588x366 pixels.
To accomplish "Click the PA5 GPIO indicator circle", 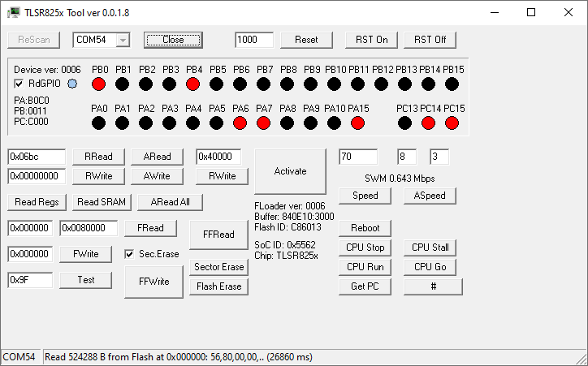I will 216,123.
